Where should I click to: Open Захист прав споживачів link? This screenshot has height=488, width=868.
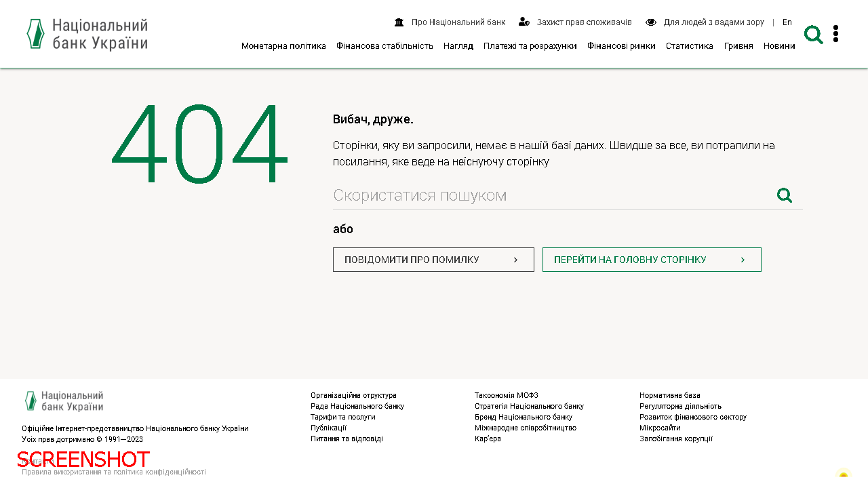[x=585, y=22]
